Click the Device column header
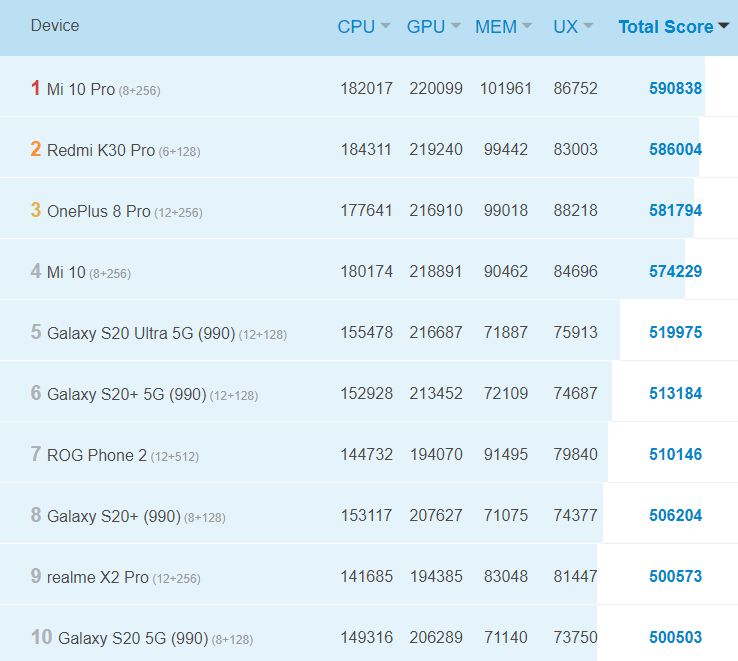 [55, 26]
